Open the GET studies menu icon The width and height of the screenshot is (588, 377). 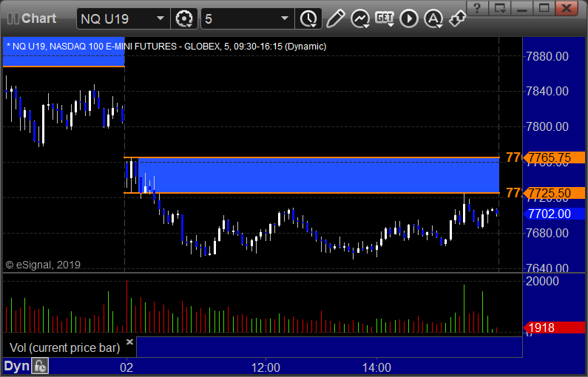(x=385, y=18)
